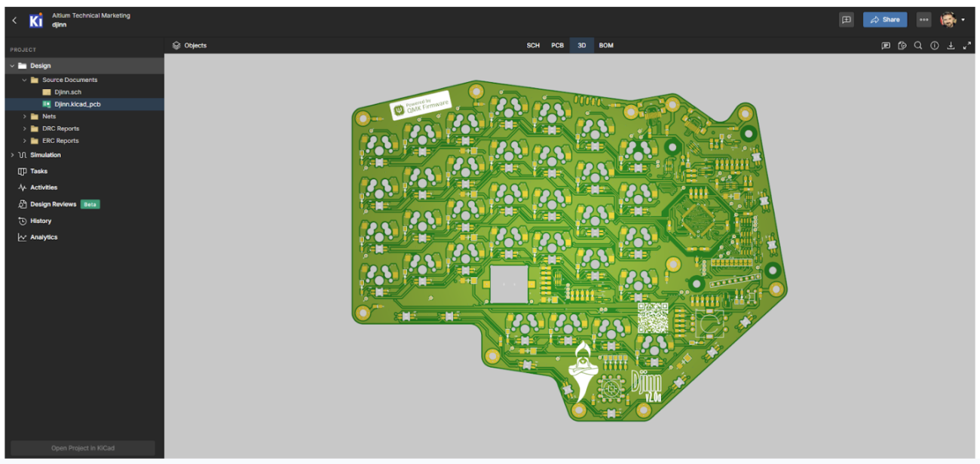Open the user avatar dropdown menu

[951, 19]
